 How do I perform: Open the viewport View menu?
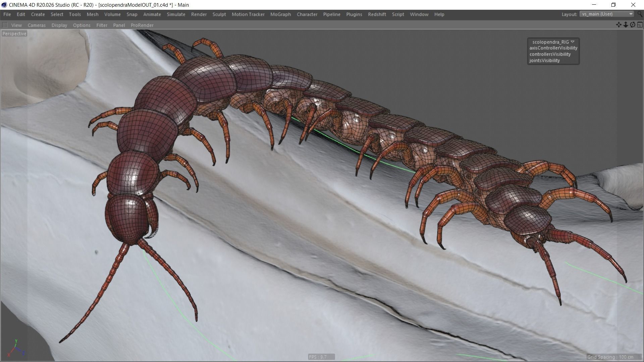(x=16, y=25)
